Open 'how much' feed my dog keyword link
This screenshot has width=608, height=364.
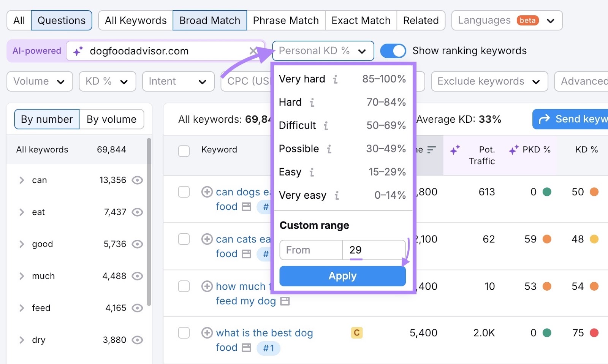(x=246, y=294)
